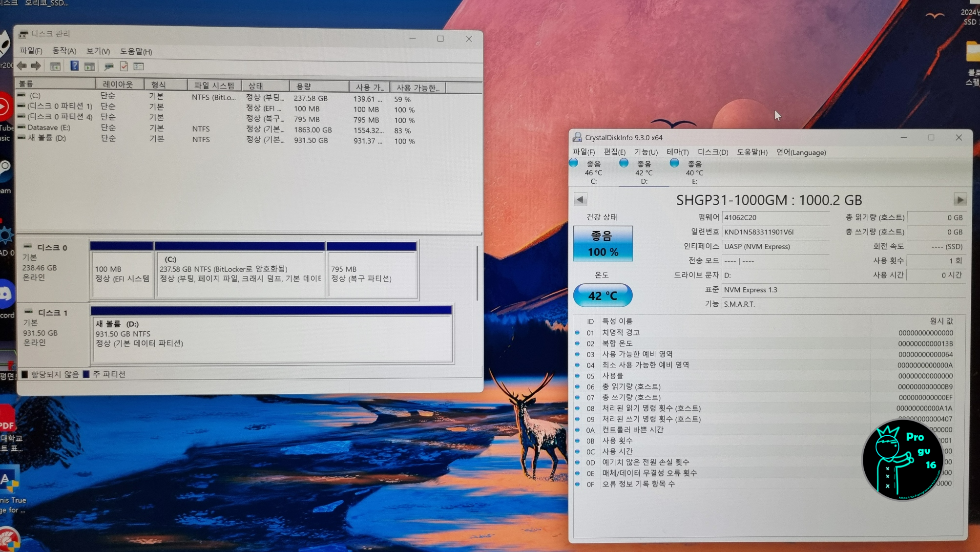The height and width of the screenshot is (552, 980).
Task: Click the show/hide console tree toolbar icon
Action: pos(55,66)
